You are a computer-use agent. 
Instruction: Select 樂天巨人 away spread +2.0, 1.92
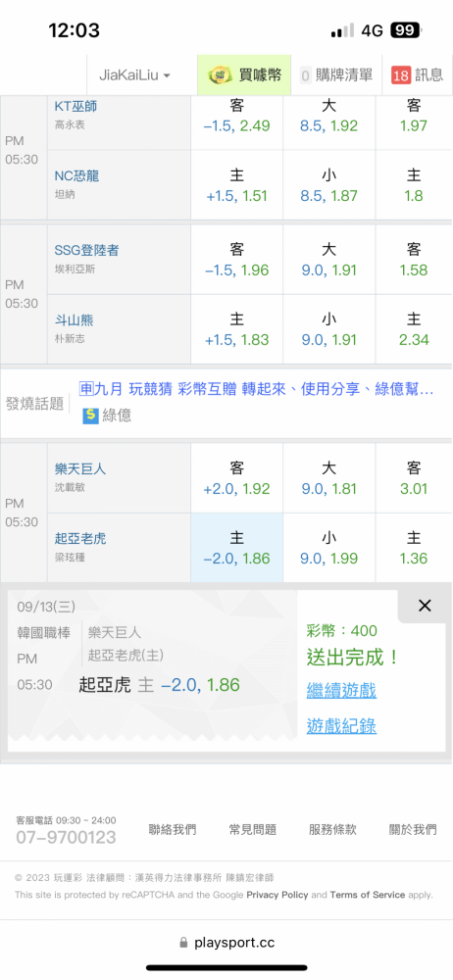click(x=236, y=479)
